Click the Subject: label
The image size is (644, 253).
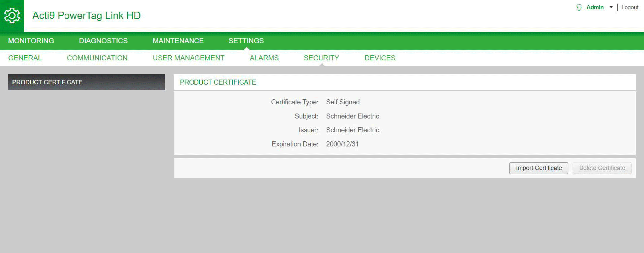click(306, 116)
